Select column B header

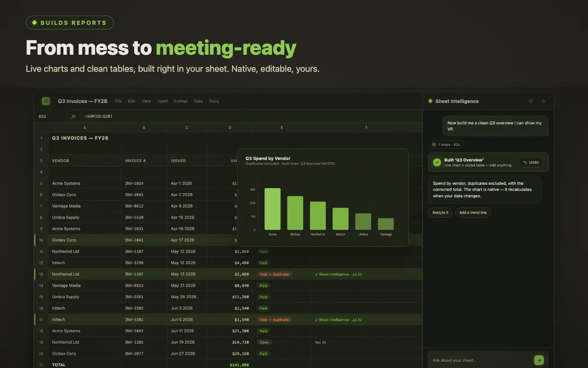coord(144,127)
